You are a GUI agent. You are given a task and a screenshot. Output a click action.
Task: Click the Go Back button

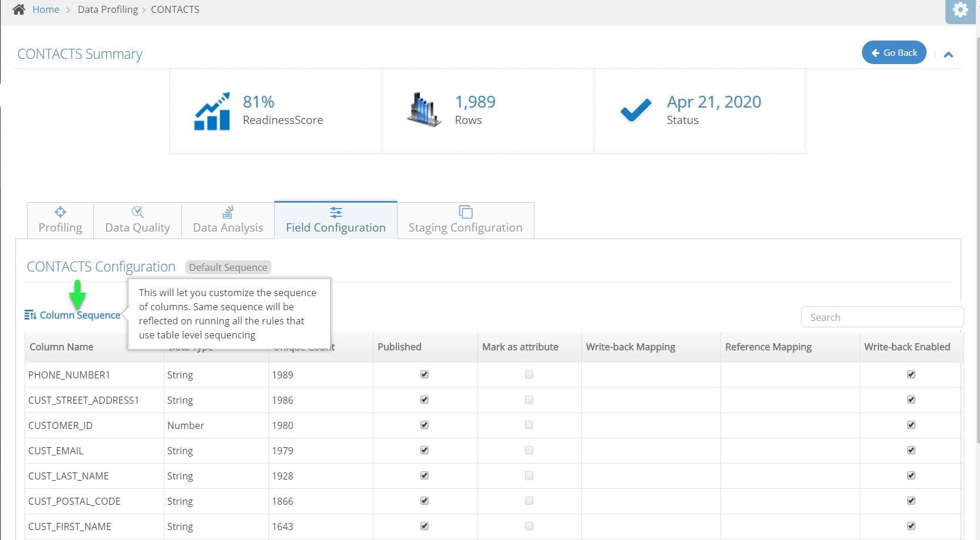click(894, 52)
